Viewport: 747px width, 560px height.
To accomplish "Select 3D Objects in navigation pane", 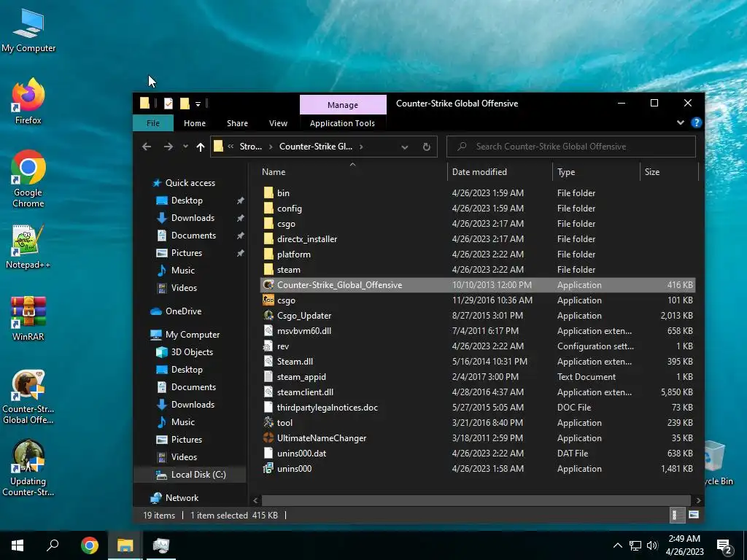I will click(x=192, y=352).
